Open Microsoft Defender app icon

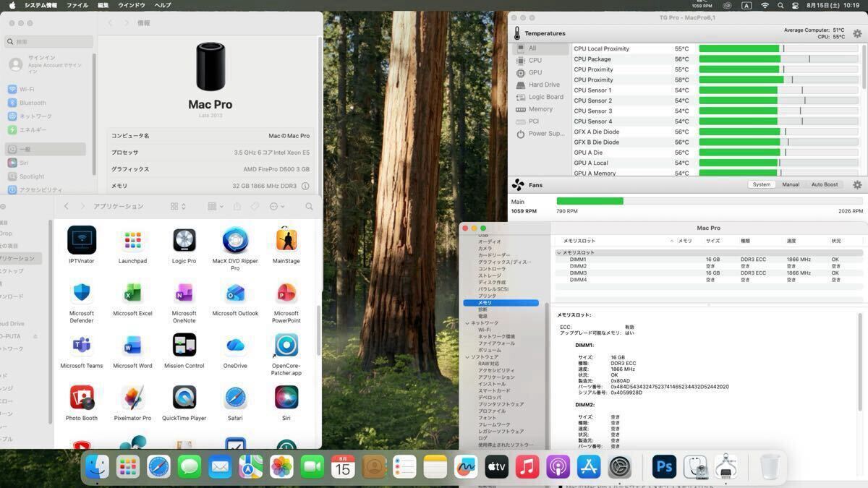[82, 293]
